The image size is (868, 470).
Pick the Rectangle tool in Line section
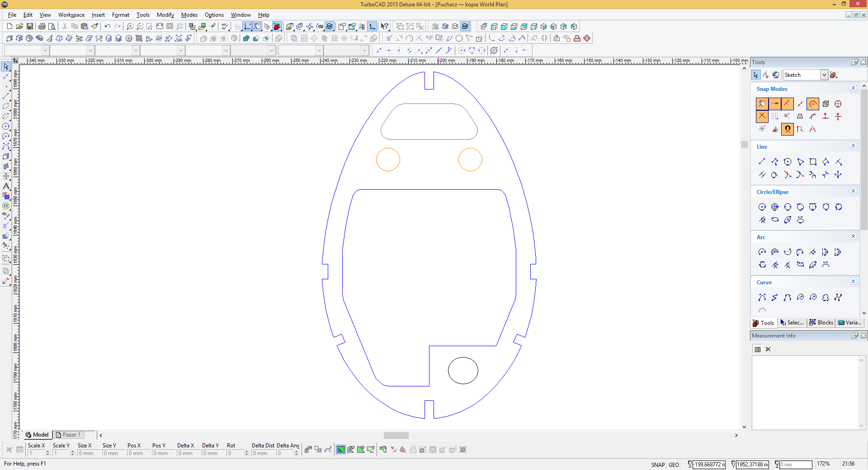pyautogui.click(x=813, y=162)
